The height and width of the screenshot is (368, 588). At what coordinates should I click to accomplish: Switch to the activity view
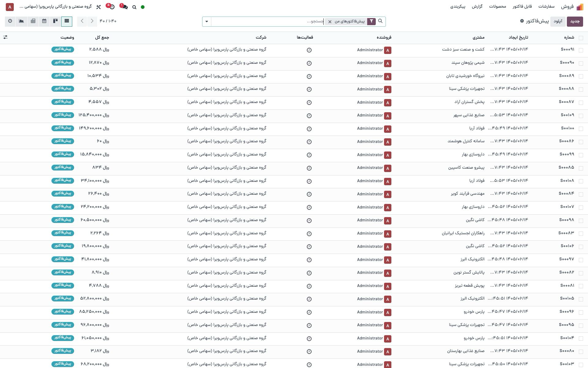(10, 21)
